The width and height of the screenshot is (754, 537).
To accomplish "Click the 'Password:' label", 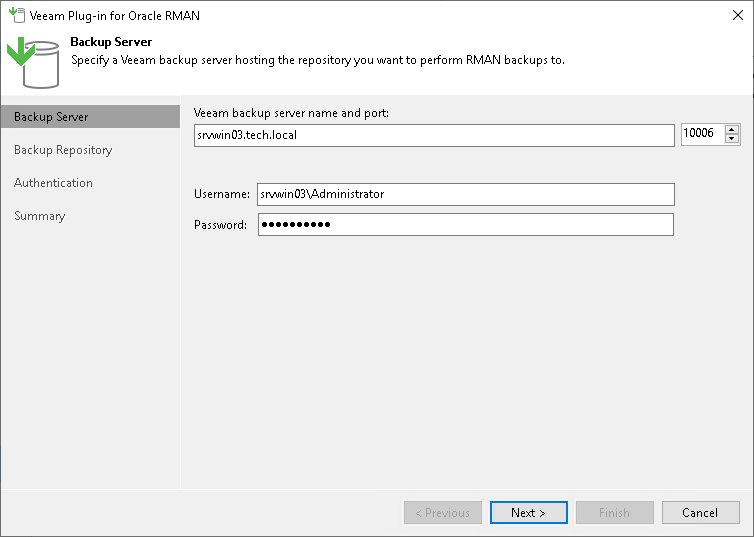I will [x=220, y=225].
